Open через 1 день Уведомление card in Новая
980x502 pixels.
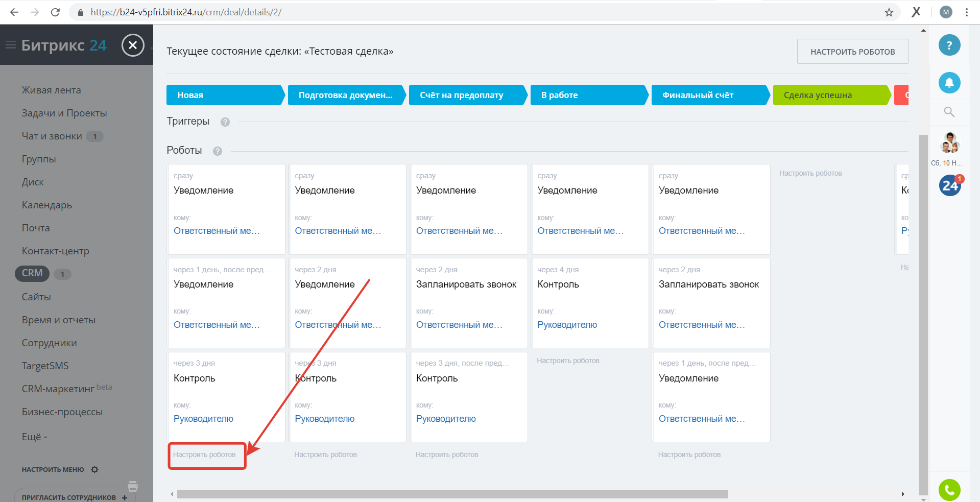[226, 303]
